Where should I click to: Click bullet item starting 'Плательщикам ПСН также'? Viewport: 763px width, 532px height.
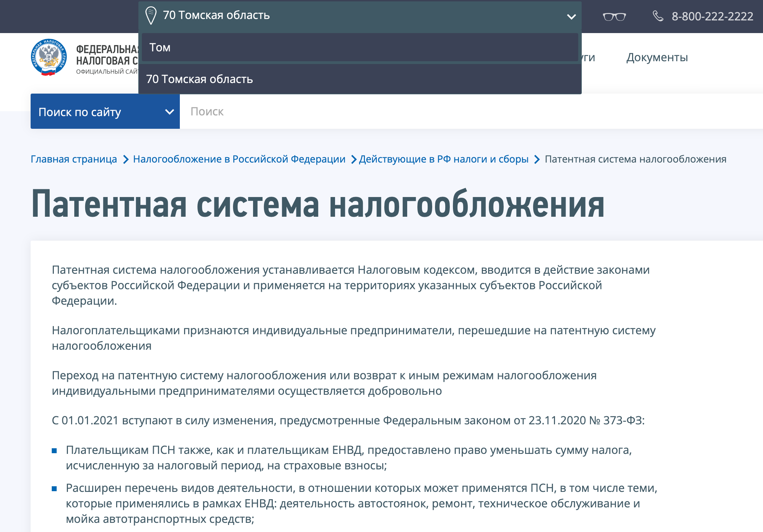(x=348, y=457)
